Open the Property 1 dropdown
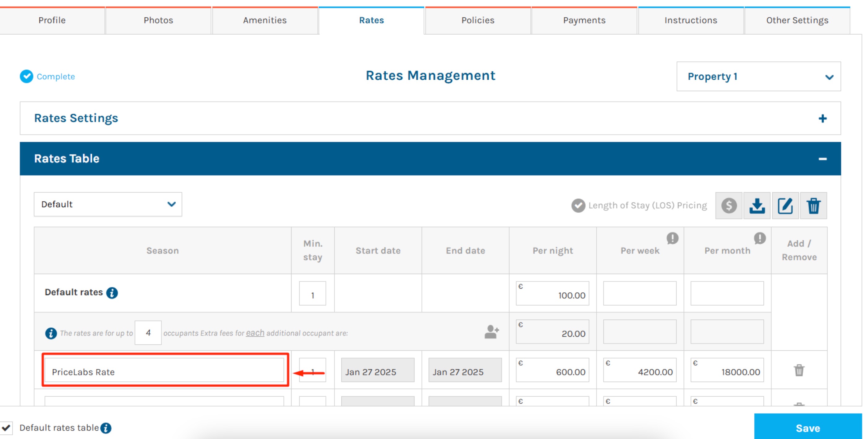The image size is (868, 439). [758, 77]
